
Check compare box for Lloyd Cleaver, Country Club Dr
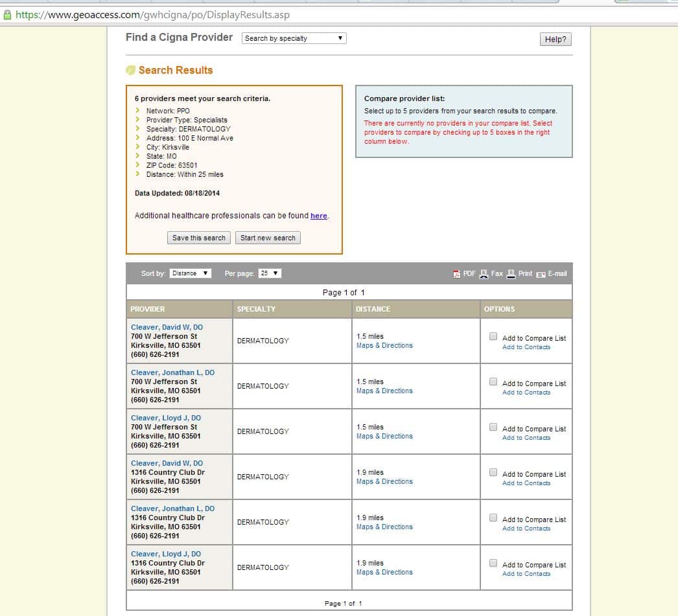click(x=493, y=564)
